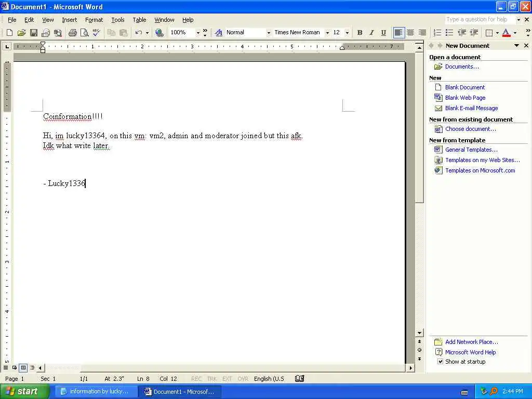Click the Copy toolbar icon

click(111, 33)
